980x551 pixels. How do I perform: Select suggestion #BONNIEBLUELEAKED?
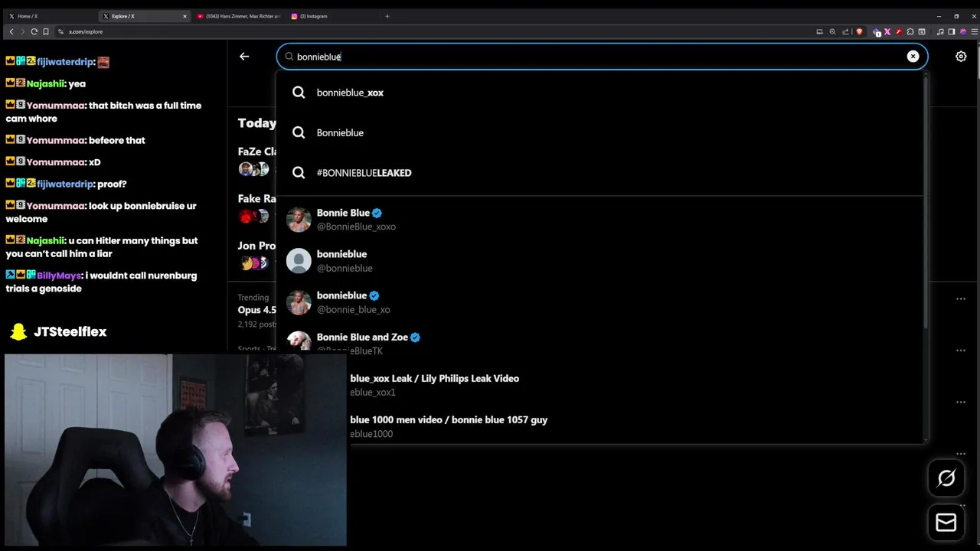599,173
